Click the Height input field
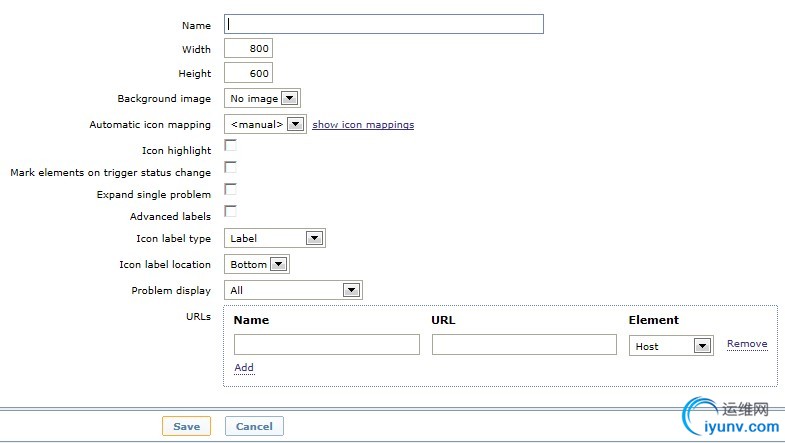The width and height of the screenshot is (785, 443). tap(248, 73)
